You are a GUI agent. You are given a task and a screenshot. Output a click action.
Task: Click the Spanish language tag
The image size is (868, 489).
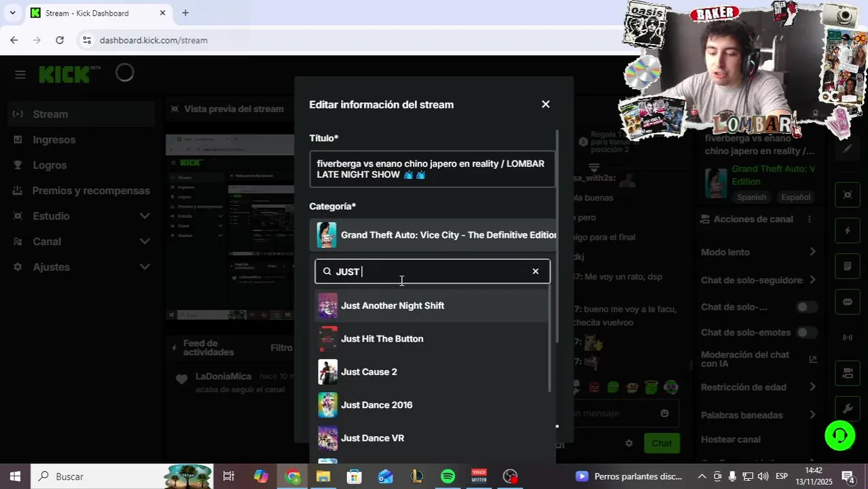coord(752,197)
